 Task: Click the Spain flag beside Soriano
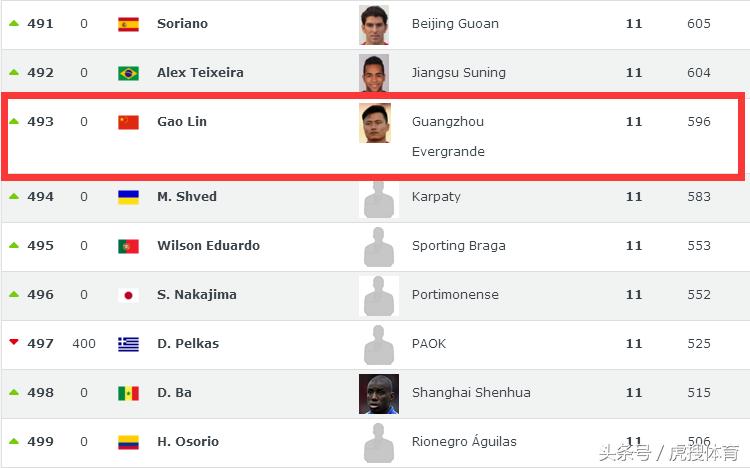[x=128, y=24]
